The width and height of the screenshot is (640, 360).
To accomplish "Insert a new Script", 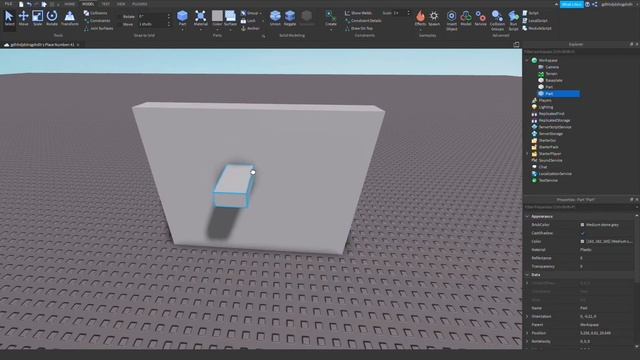I will (530, 13).
